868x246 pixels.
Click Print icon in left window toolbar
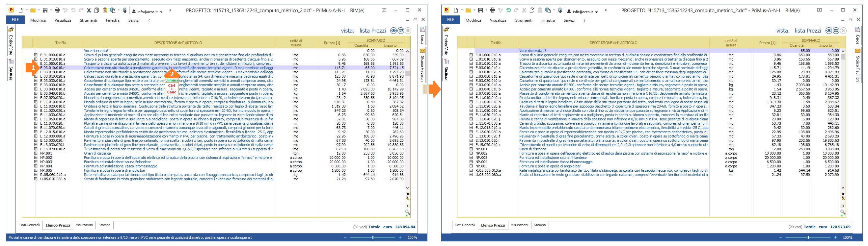point(57,10)
